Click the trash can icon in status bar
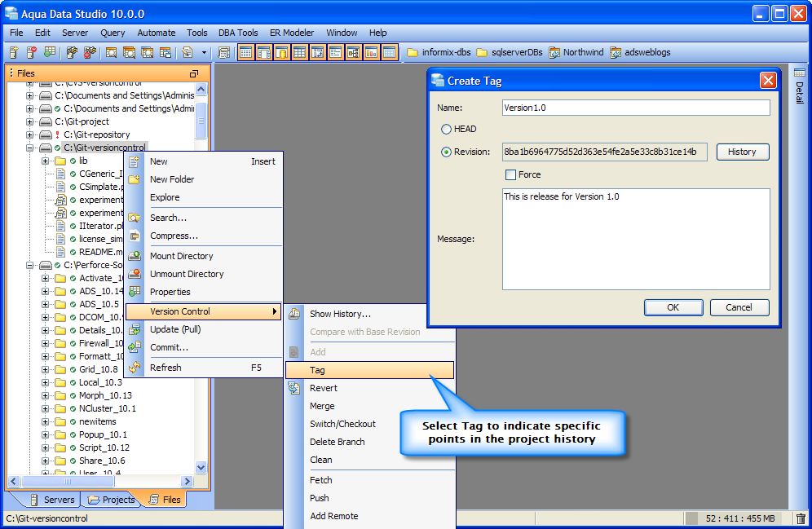812x529 pixels. click(801, 518)
